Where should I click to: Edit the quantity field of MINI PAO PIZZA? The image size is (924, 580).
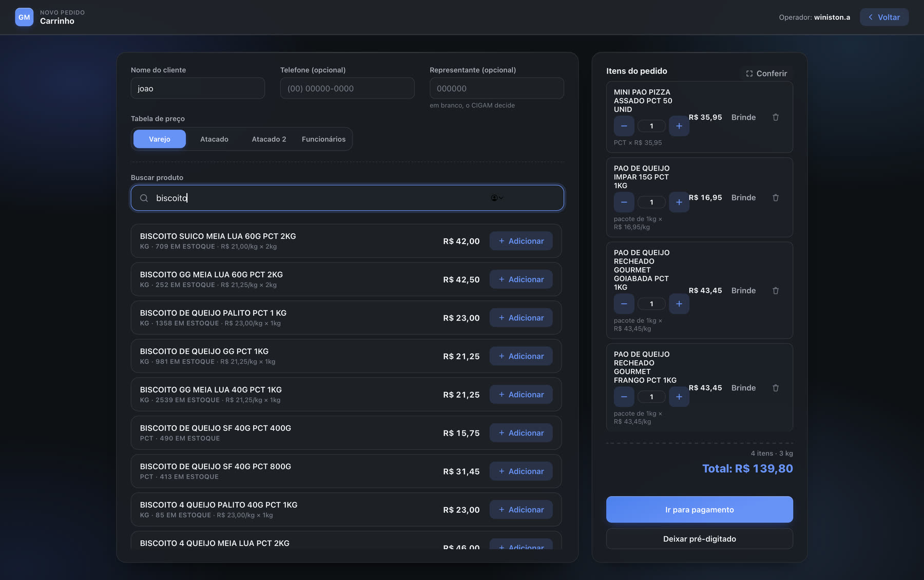coord(651,126)
